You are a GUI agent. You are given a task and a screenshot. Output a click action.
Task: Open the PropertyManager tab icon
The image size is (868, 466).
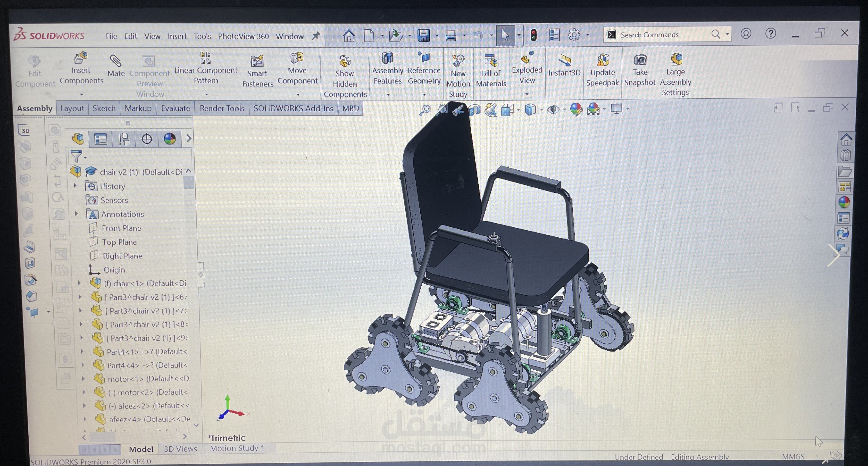coord(100,139)
